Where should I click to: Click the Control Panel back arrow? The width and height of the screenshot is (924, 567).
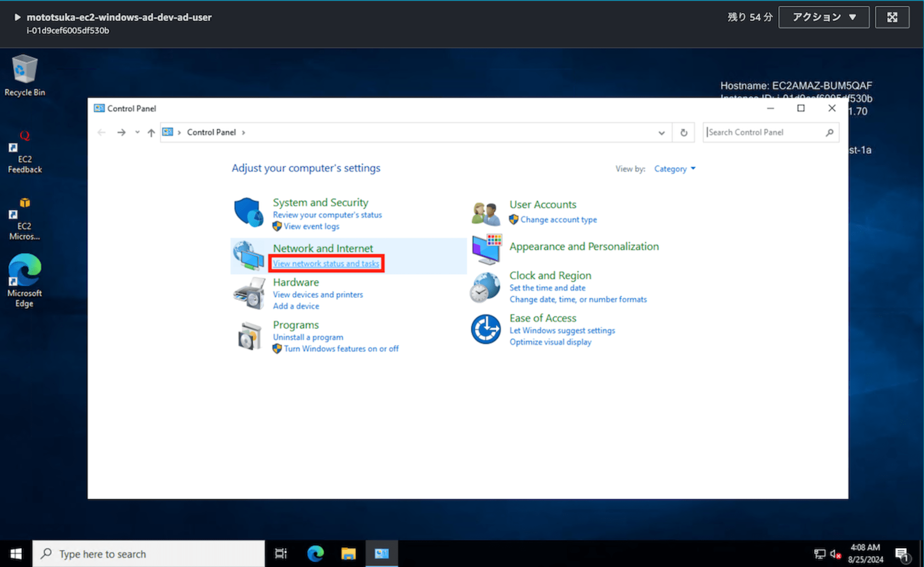(102, 132)
